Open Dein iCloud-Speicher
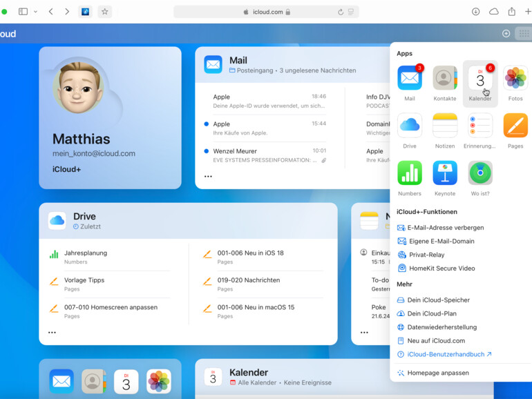Screen dimensions: 532x399 click(433, 300)
